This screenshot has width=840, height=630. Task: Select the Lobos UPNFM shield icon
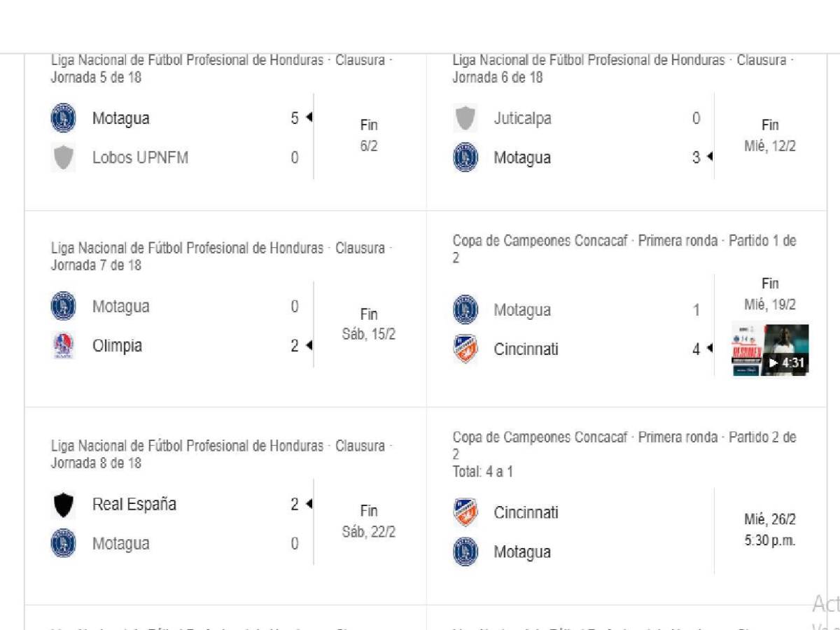[x=63, y=157]
